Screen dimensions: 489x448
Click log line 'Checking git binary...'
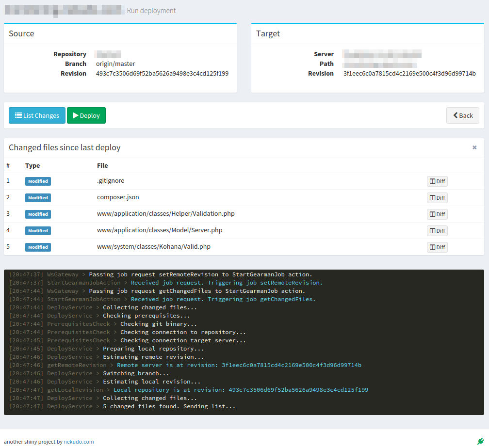click(159, 324)
